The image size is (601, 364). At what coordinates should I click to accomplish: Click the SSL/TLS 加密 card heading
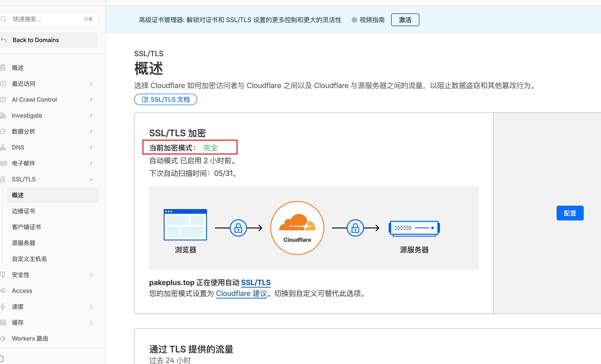[x=177, y=133]
